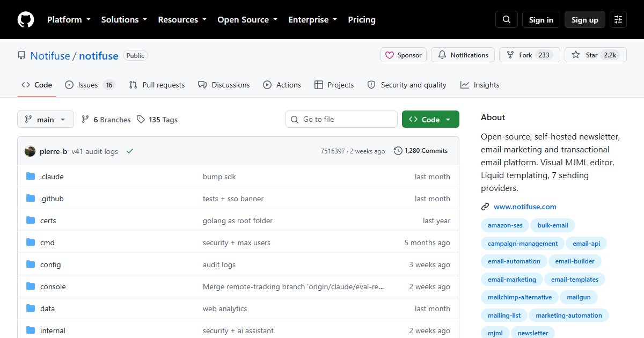
Task: Go to the Pricing page
Action: (x=362, y=20)
